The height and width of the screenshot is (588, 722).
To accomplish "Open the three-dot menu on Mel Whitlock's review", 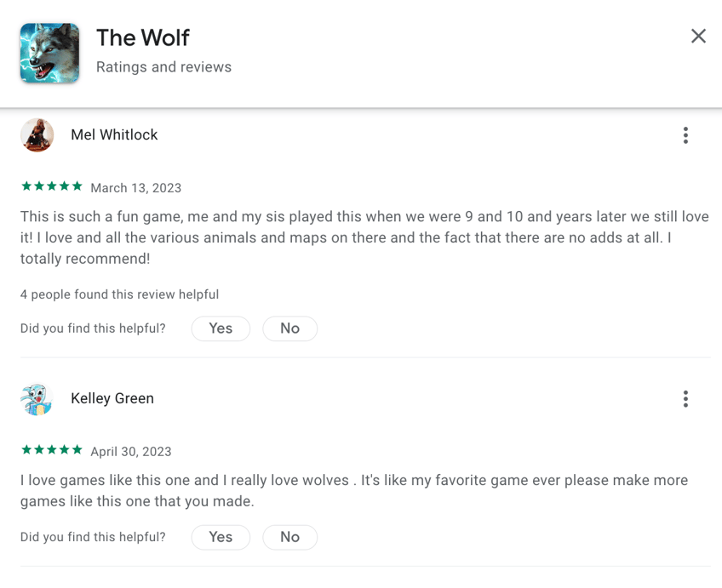I will [685, 135].
